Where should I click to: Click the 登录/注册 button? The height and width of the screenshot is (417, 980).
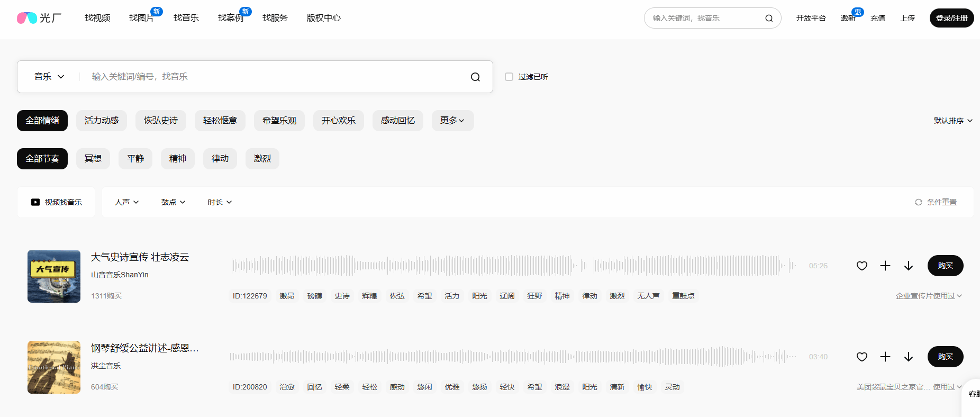click(x=951, y=18)
